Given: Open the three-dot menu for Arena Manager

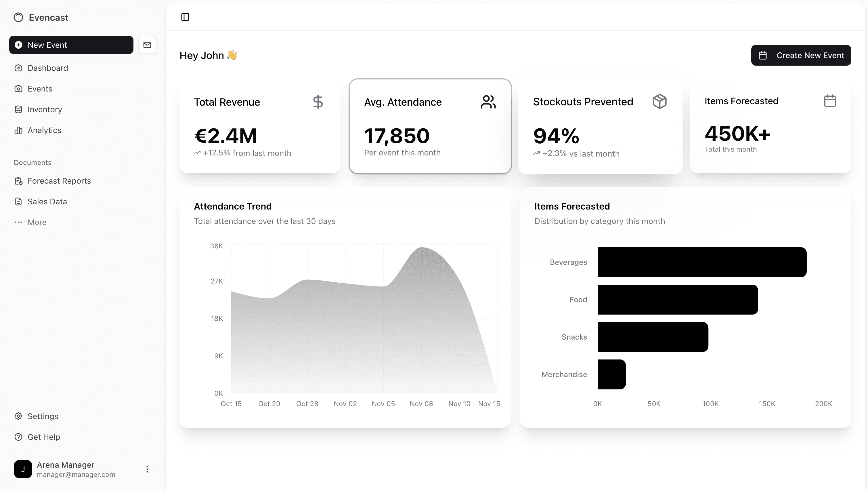Looking at the screenshot, I should coord(147,469).
